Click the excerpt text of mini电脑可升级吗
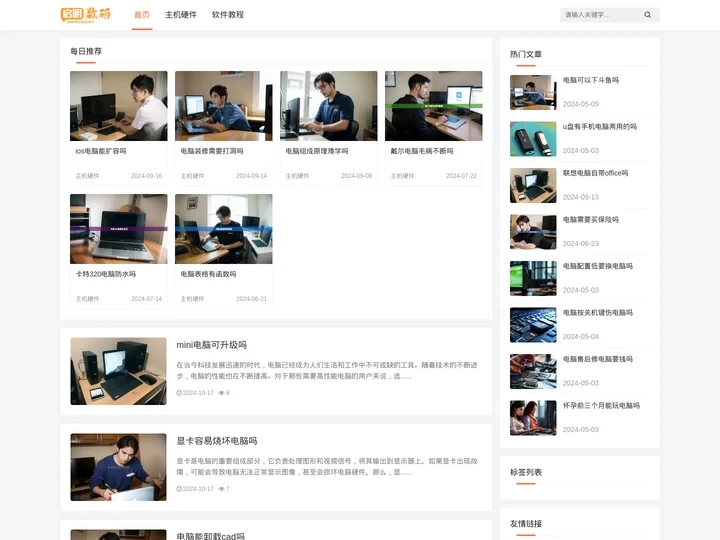 pyautogui.click(x=326, y=371)
